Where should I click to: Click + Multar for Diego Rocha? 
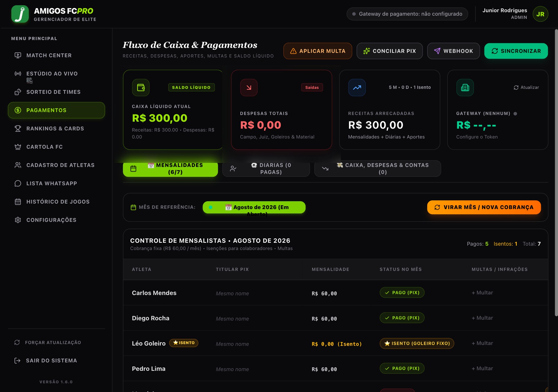coord(482,318)
